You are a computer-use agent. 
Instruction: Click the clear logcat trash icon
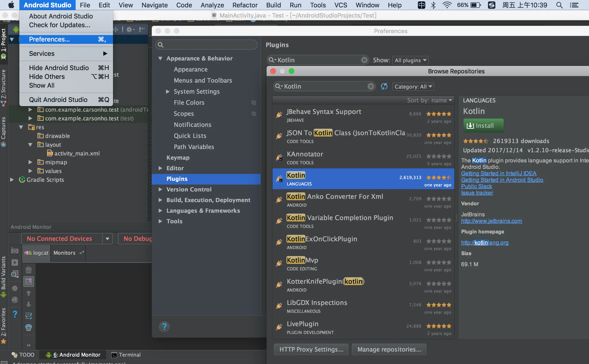pos(28,270)
